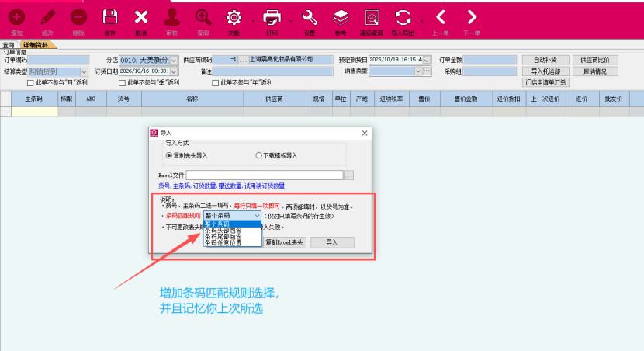Click the 批发价 column header

[x=614, y=99]
